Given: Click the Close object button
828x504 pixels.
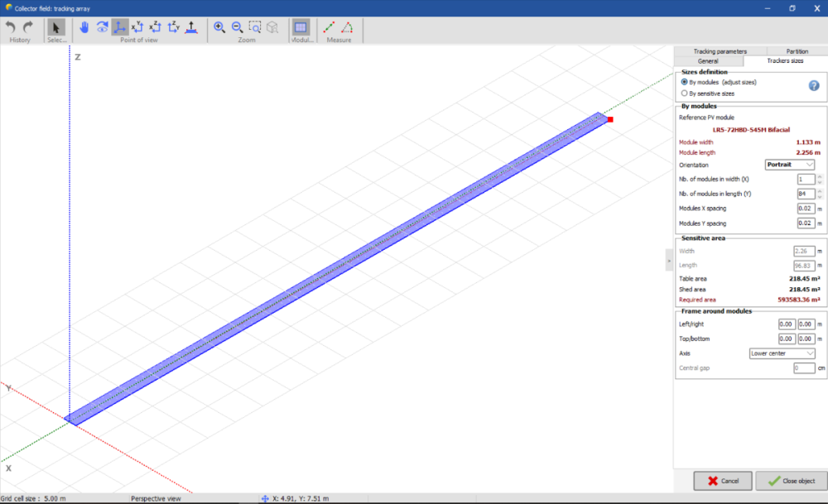Looking at the screenshot, I should [791, 481].
